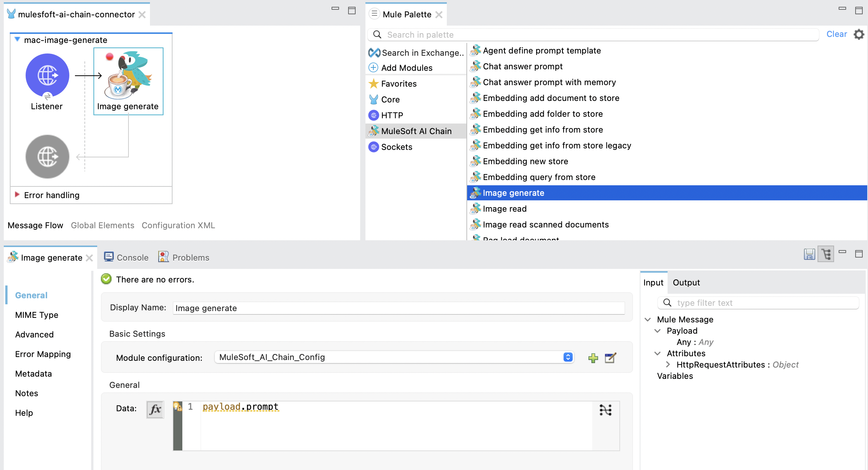Viewport: 868px width, 470px height.
Task: Open Advanced settings section
Action: 34,334
